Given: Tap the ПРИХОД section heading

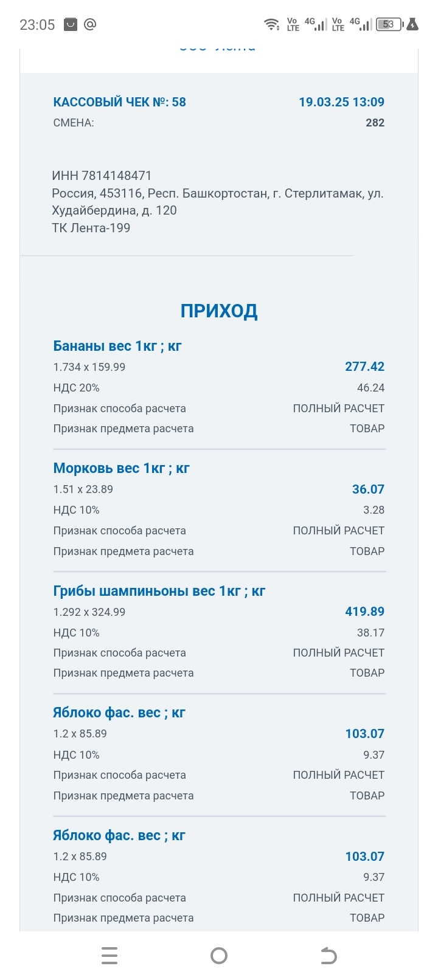Looking at the screenshot, I should (x=219, y=311).
